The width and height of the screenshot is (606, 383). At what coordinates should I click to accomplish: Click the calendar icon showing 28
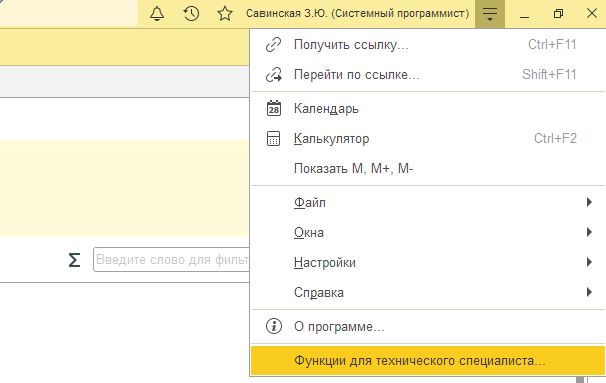coord(274,108)
